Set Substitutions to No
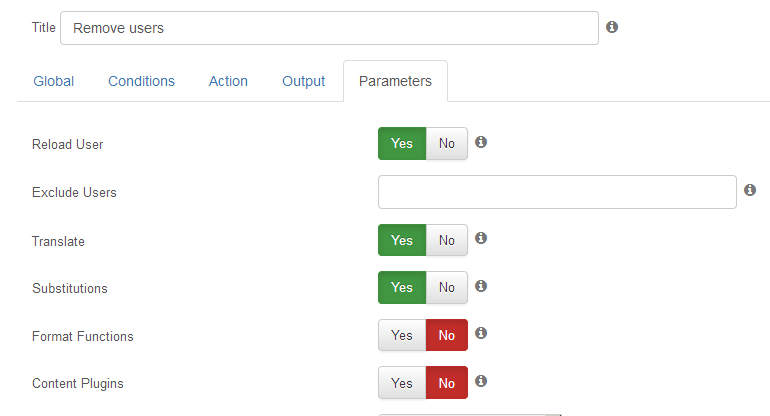The height and width of the screenshot is (416, 770). 446,287
